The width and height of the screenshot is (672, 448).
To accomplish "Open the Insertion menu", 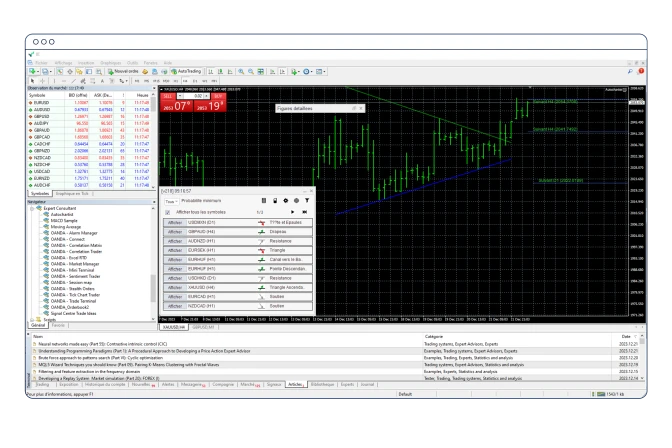I will [x=86, y=63].
